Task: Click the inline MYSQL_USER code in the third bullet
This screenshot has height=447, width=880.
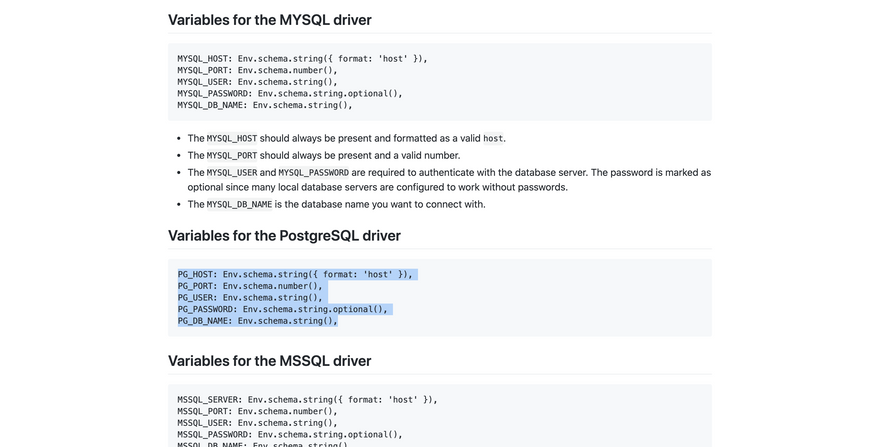Action: [232, 173]
